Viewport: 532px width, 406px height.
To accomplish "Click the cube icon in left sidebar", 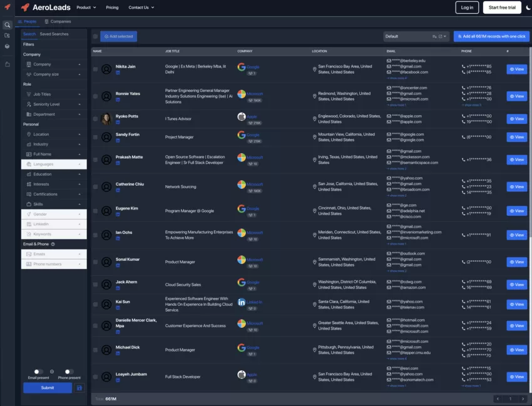I will 8,46.
